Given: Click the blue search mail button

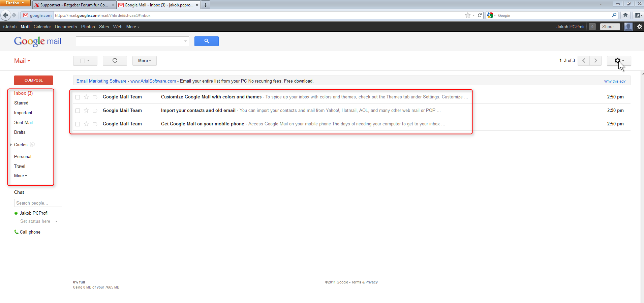Looking at the screenshot, I should click(206, 41).
